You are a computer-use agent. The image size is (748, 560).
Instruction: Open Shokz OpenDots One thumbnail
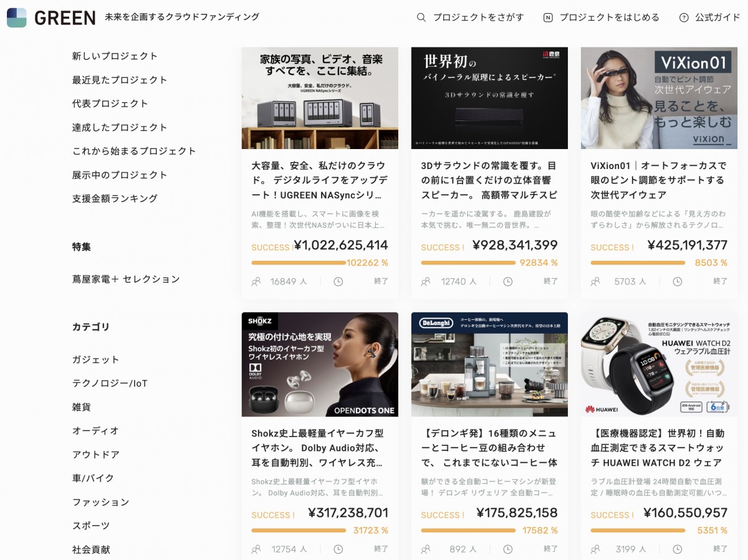pyautogui.click(x=320, y=365)
